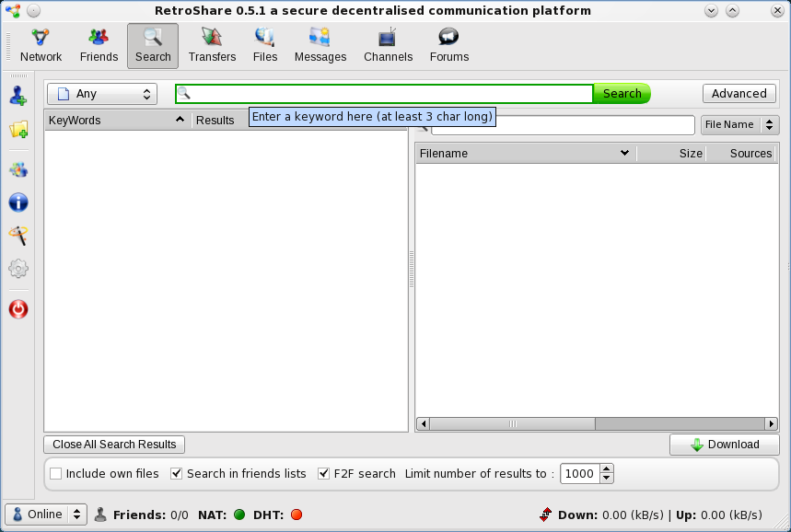
Task: Open the Friends section
Action: (99, 46)
